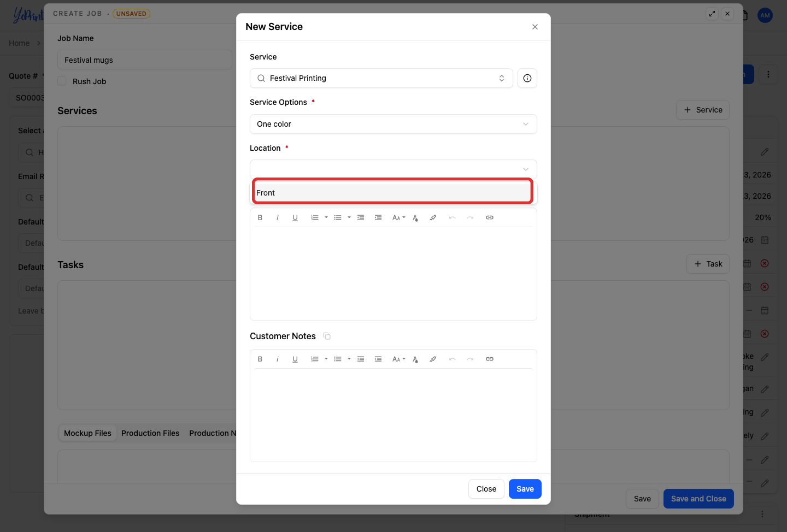Expand the Create Job window to fullscreen
Image resolution: width=787 pixels, height=532 pixels.
(x=712, y=14)
